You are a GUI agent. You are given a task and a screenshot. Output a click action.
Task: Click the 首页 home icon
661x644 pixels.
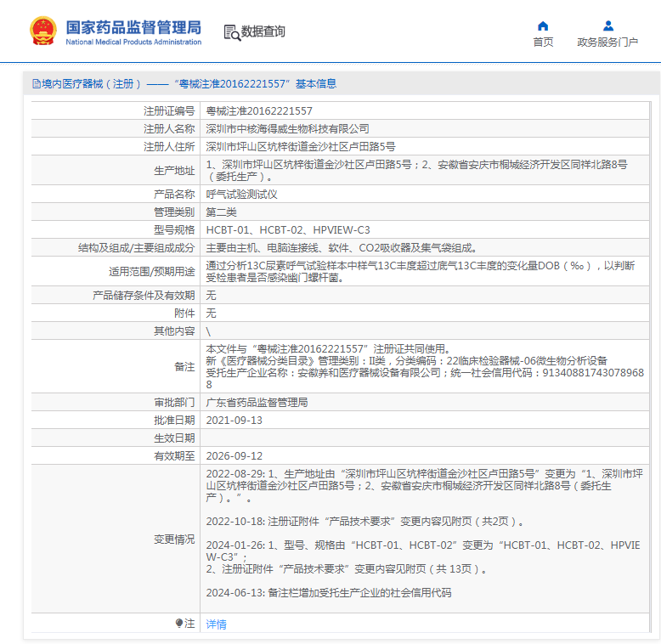point(543,26)
